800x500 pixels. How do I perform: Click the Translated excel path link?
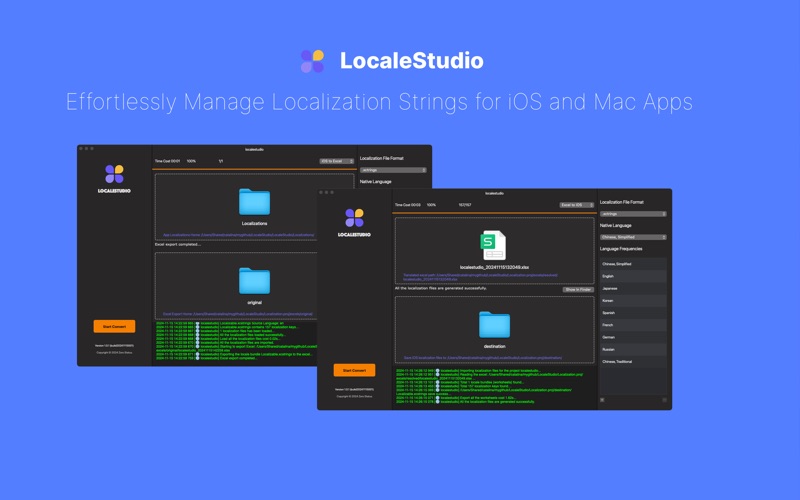click(480, 277)
